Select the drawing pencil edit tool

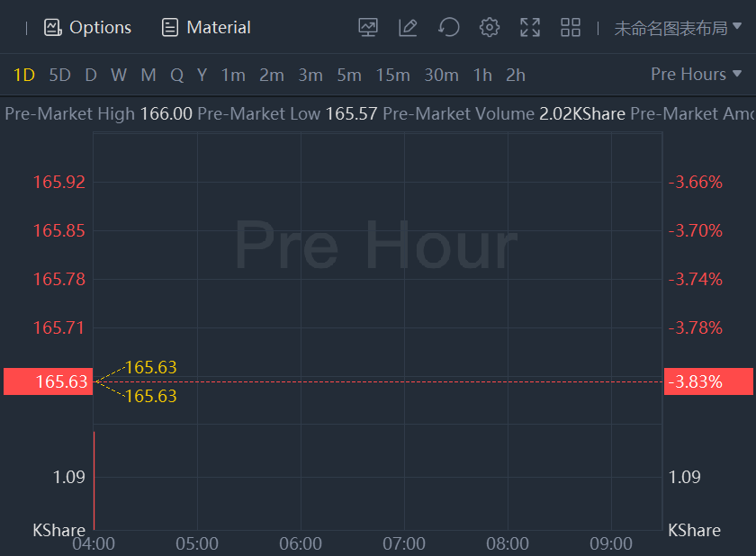click(x=408, y=27)
